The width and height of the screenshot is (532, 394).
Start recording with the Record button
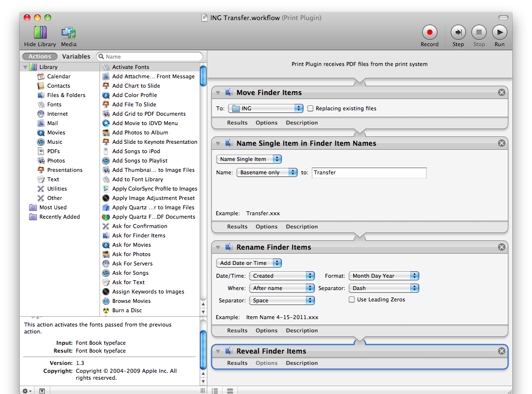coord(430,33)
